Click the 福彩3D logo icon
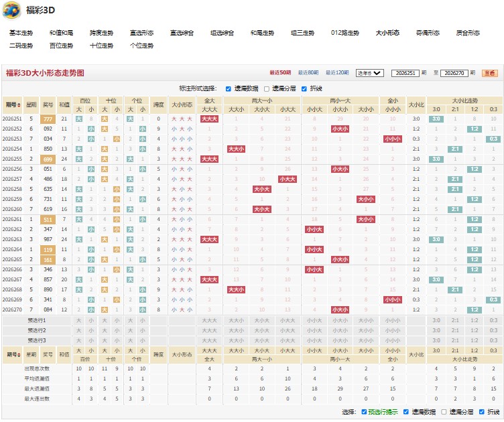This screenshot has height=422, width=504. pos(11,10)
